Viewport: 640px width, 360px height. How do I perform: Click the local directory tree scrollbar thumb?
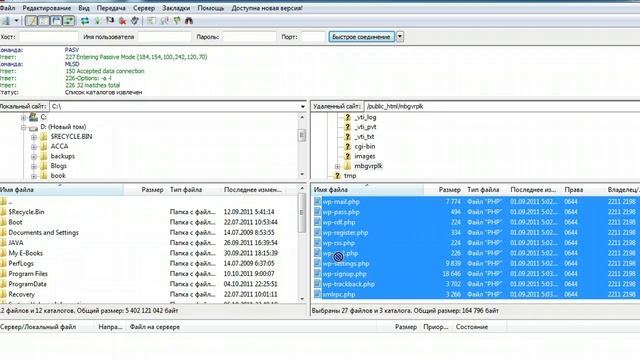(302, 136)
